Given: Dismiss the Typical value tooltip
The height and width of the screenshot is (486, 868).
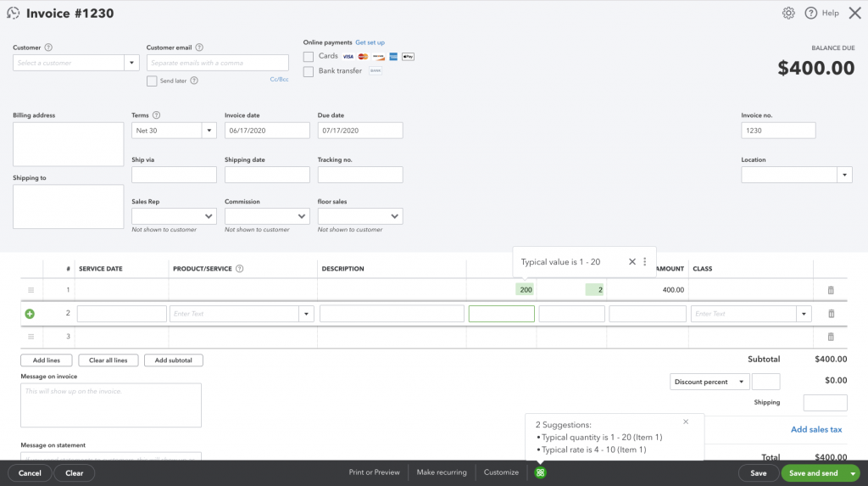Looking at the screenshot, I should point(632,261).
